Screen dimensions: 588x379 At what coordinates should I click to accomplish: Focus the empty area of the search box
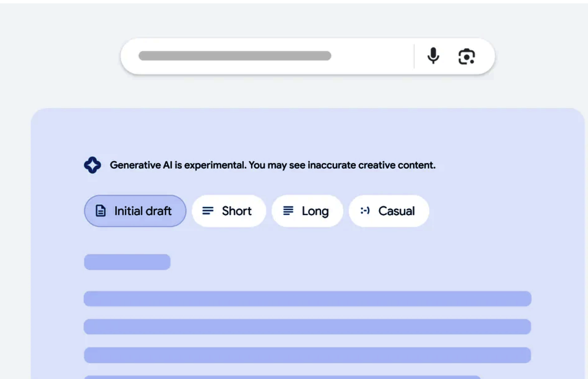click(x=372, y=56)
